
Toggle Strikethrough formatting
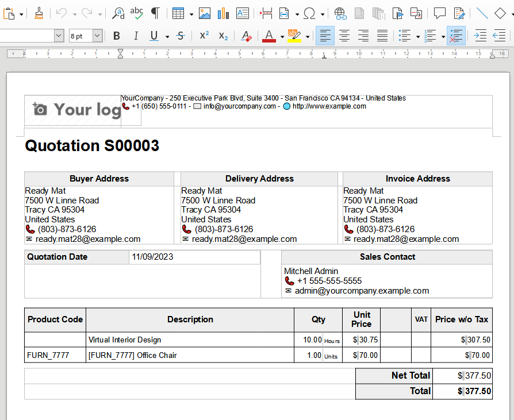pyautogui.click(x=181, y=36)
